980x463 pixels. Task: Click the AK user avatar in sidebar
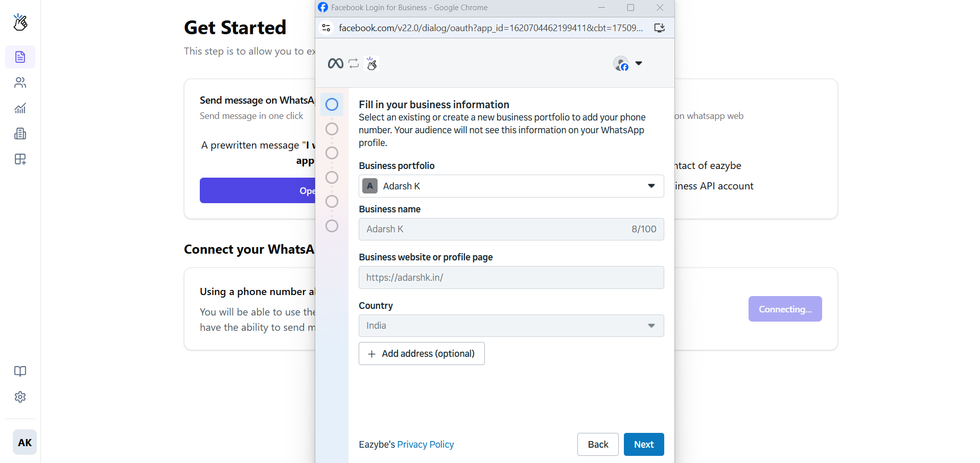(x=25, y=442)
